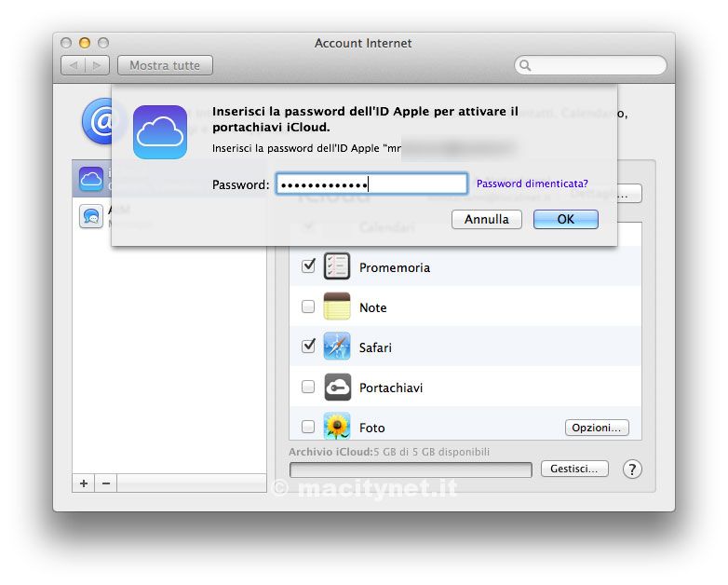Open help with the question mark button

point(632,469)
